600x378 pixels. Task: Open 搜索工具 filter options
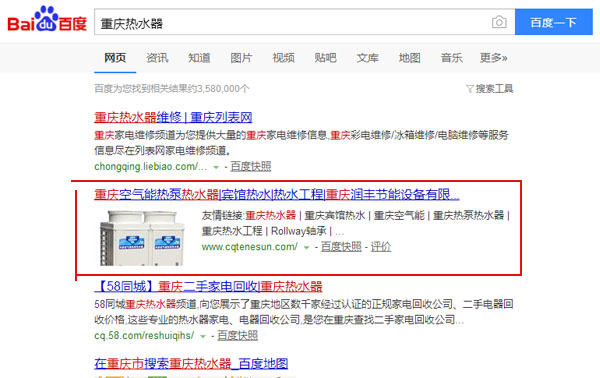click(494, 89)
